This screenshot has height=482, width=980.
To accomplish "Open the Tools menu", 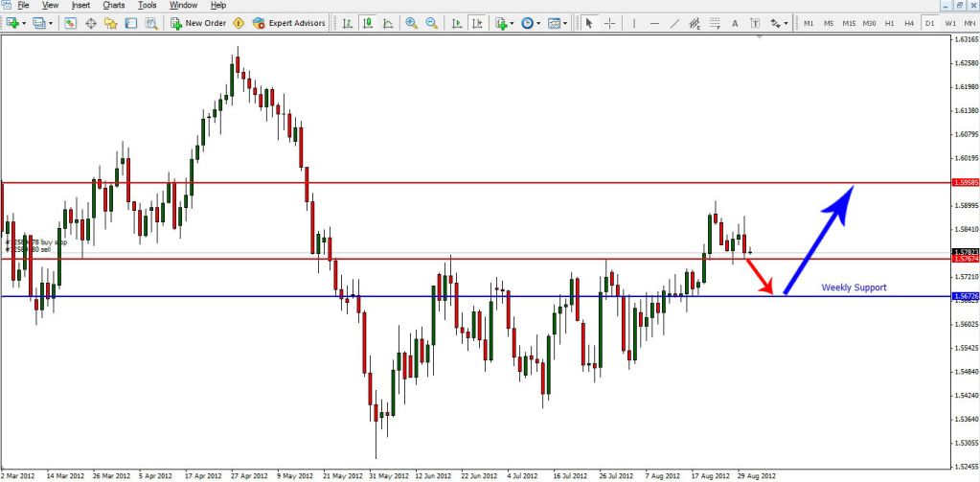I will point(148,5).
